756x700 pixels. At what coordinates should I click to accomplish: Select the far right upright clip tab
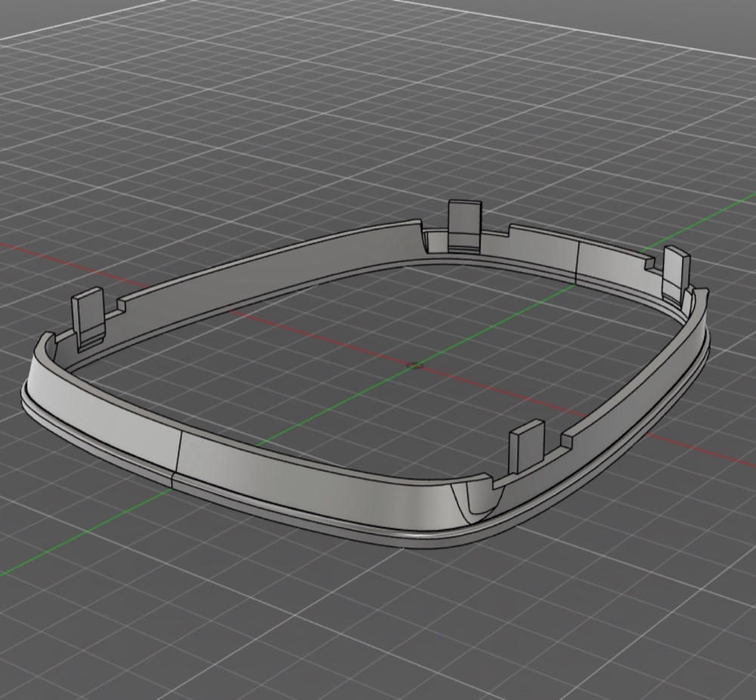coord(676,273)
